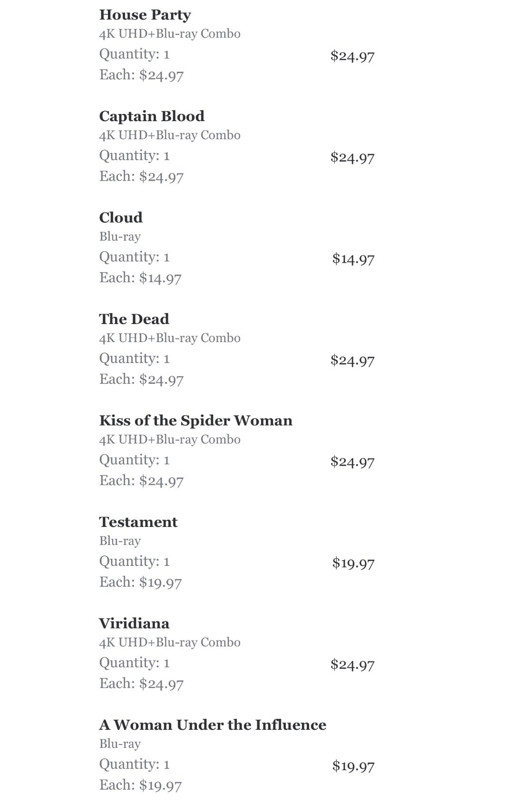Open A Woman Under the Influence title

click(x=213, y=725)
